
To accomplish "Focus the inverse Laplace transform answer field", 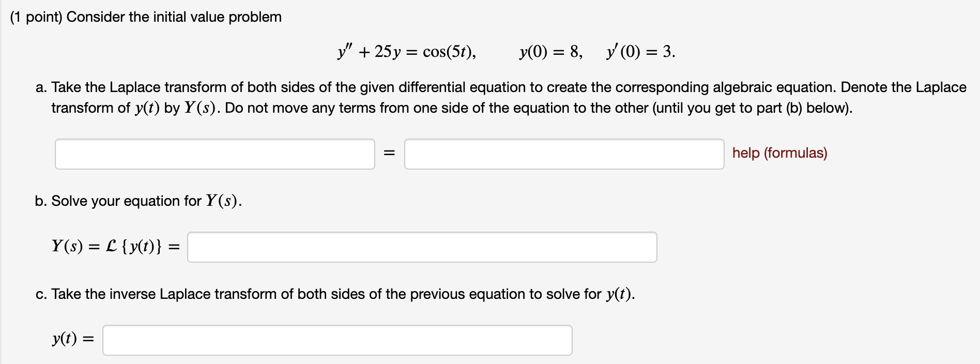I will [337, 341].
